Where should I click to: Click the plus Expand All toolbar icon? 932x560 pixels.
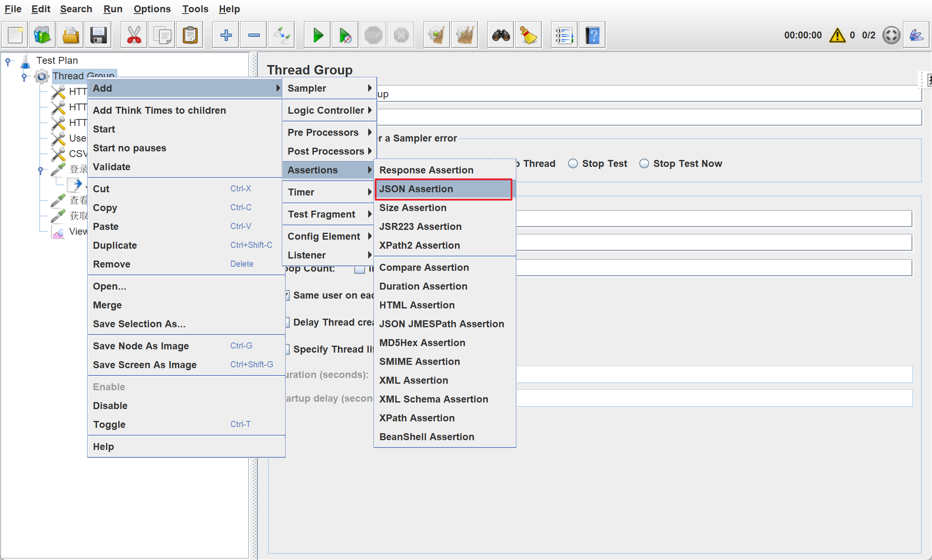226,36
